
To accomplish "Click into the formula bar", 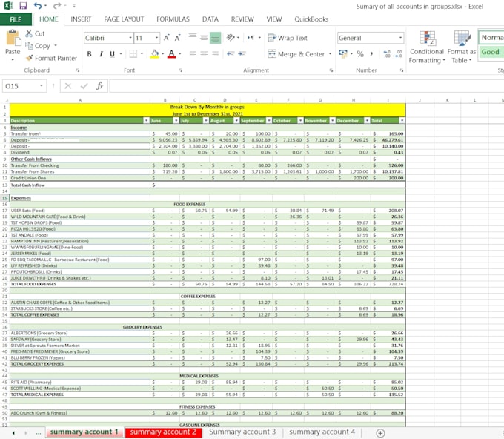I will (307, 86).
